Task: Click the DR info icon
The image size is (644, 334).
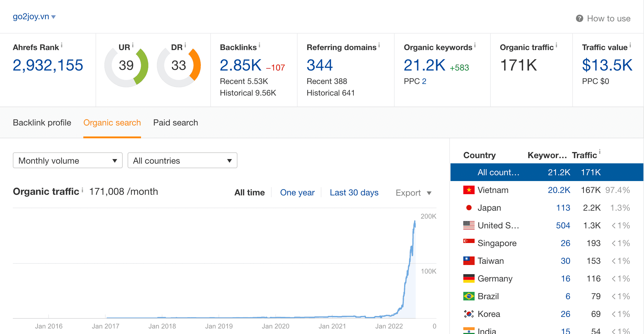Action: pos(185,45)
